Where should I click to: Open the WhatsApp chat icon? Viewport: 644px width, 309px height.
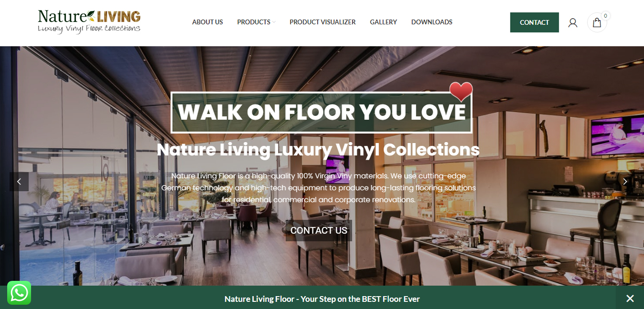[19, 293]
